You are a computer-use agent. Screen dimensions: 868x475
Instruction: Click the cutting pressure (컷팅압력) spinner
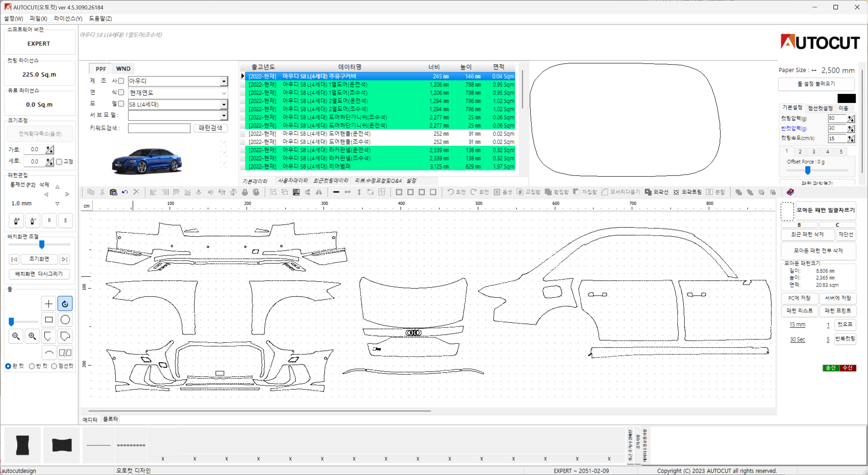point(851,119)
